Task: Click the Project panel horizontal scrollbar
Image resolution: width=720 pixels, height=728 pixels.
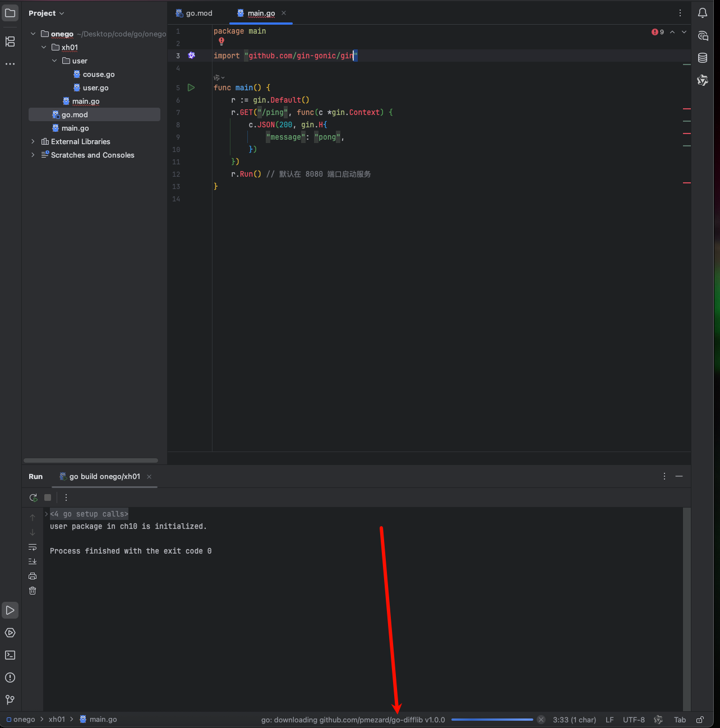Action: [x=91, y=460]
